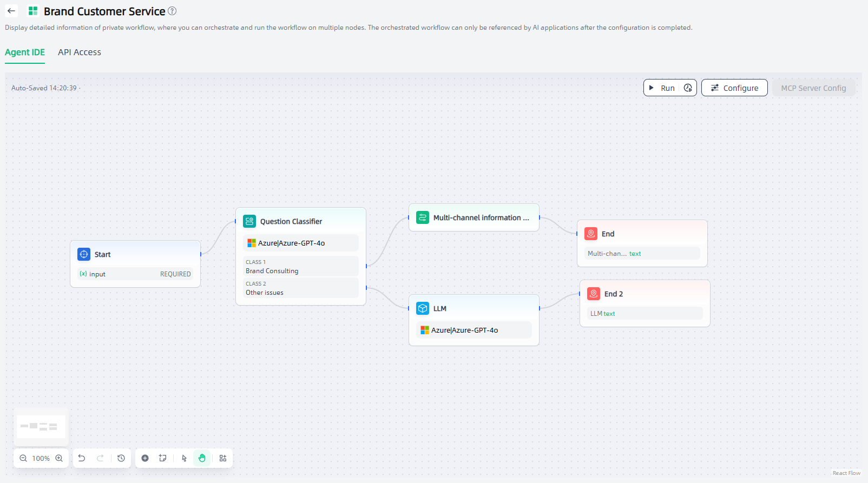Screen dimensions: 868x483
Task: Add a note to the canvas
Action: 162,458
